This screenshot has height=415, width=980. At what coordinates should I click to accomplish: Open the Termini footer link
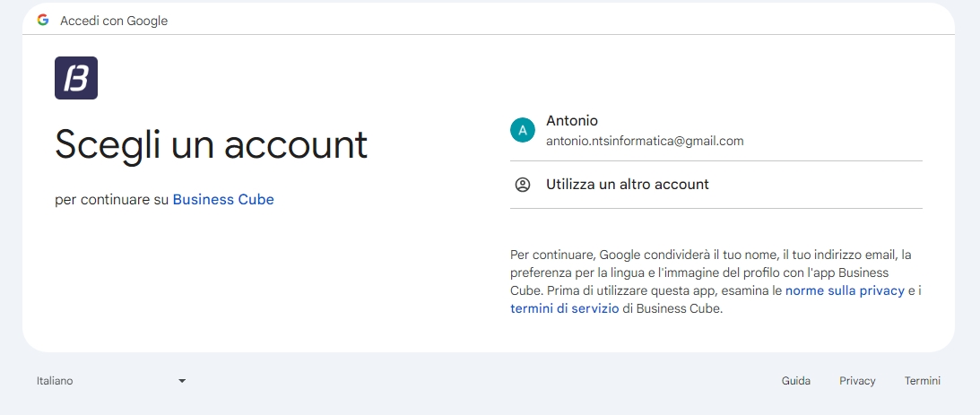click(x=922, y=381)
